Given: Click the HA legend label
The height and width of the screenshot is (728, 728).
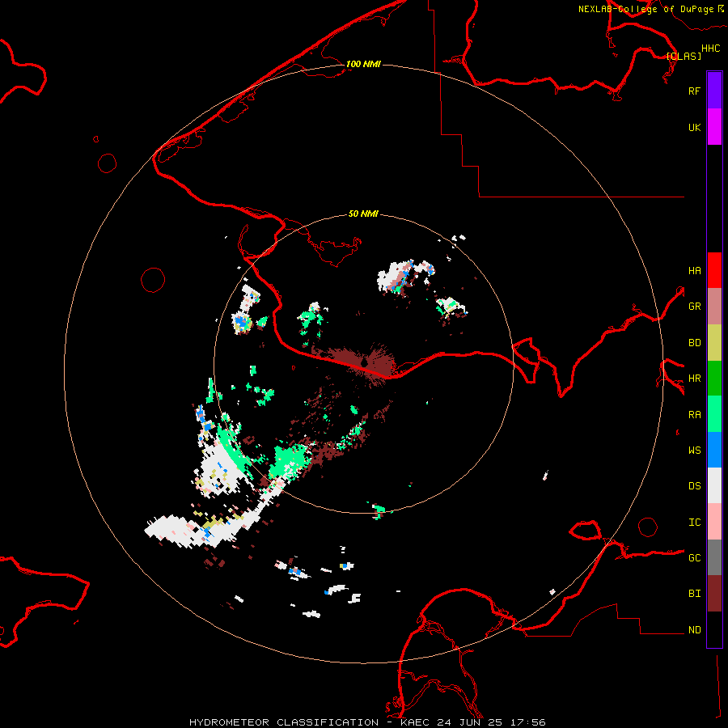Looking at the screenshot, I should 694,271.
